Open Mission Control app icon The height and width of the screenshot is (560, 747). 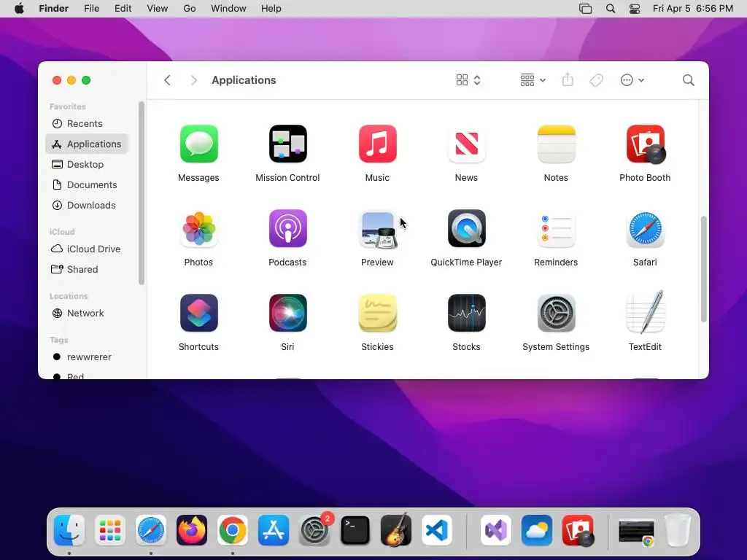287,144
